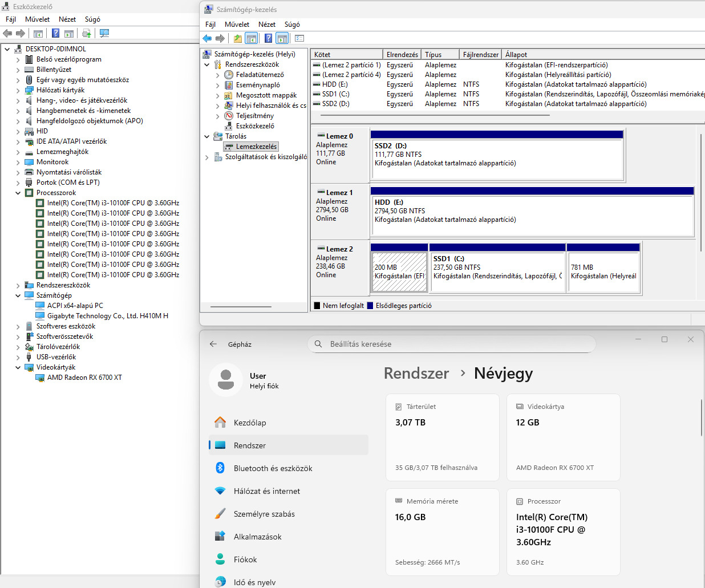The image size is (705, 588).
Task: Collapse Tárolás node
Action: tap(207, 136)
